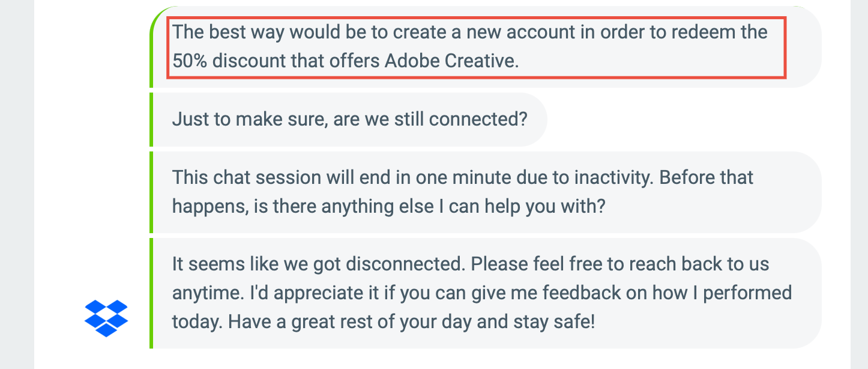Click the word "redeem" in the first message
The image size is (868, 369).
pyautogui.click(x=698, y=32)
